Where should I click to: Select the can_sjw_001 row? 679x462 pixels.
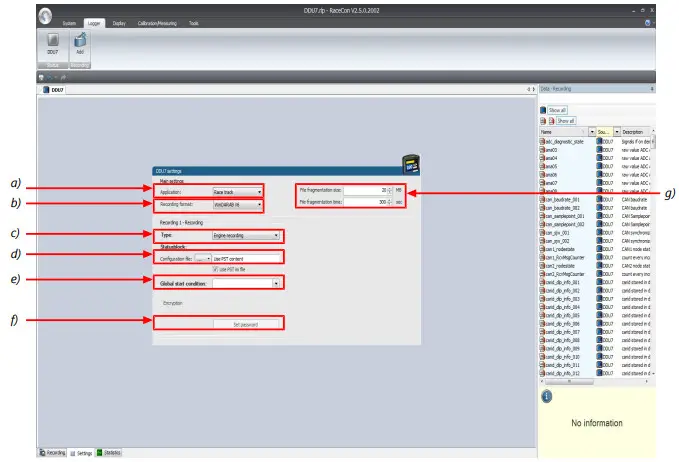pos(595,233)
